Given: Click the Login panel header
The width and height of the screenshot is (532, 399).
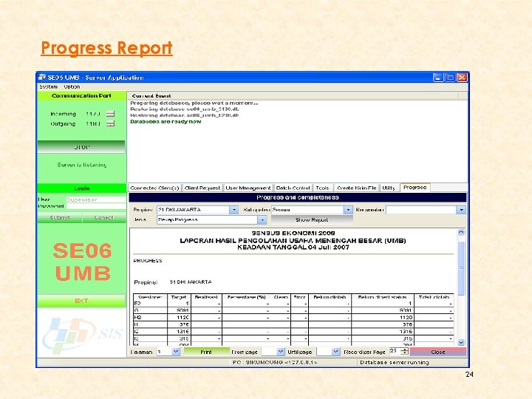Looking at the screenshot, I should [81, 188].
